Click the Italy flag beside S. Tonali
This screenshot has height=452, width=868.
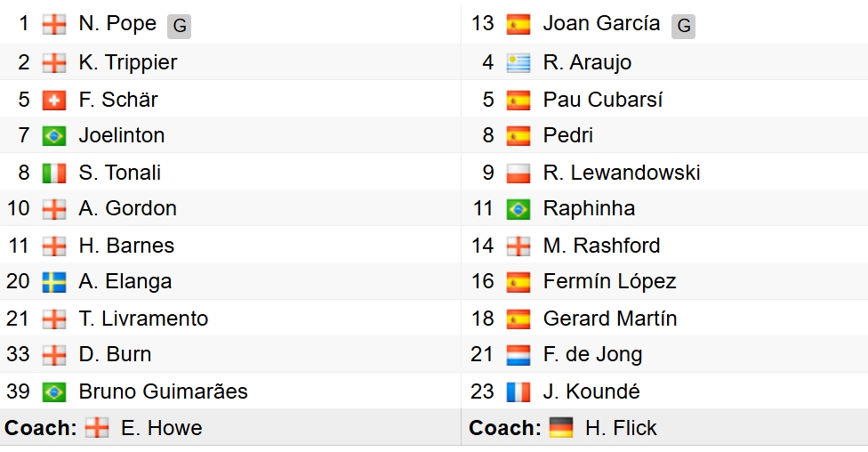54,173
